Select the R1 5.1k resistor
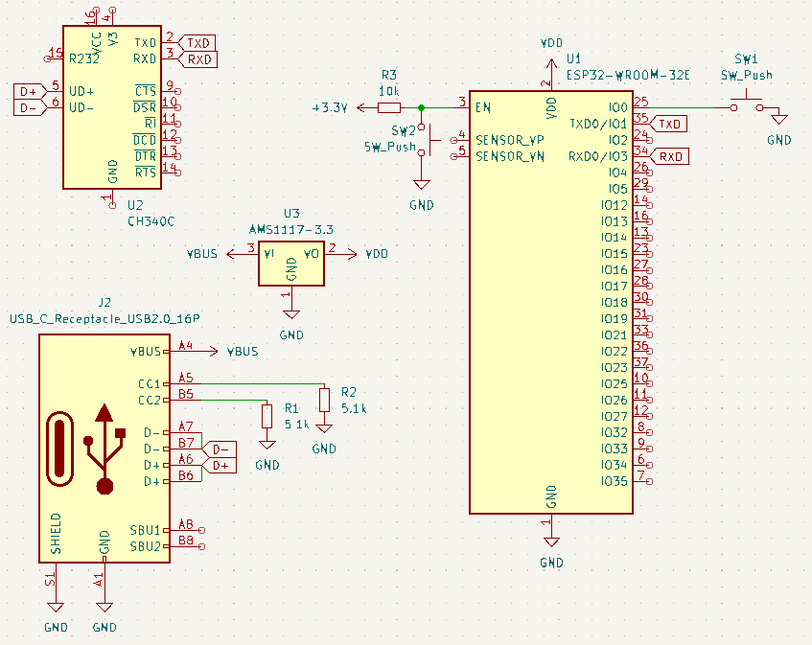Viewport: 812px width, 645px height. (x=267, y=416)
